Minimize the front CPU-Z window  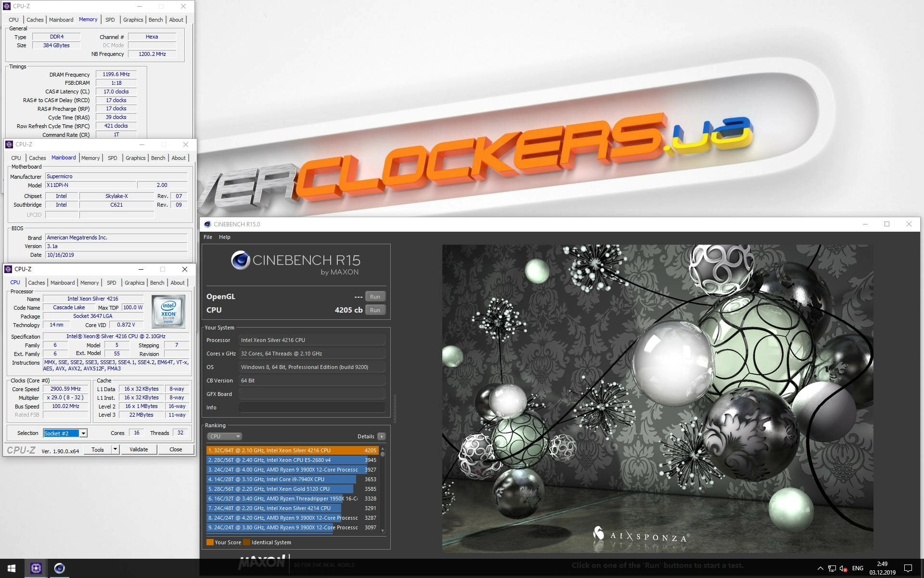pos(141,269)
